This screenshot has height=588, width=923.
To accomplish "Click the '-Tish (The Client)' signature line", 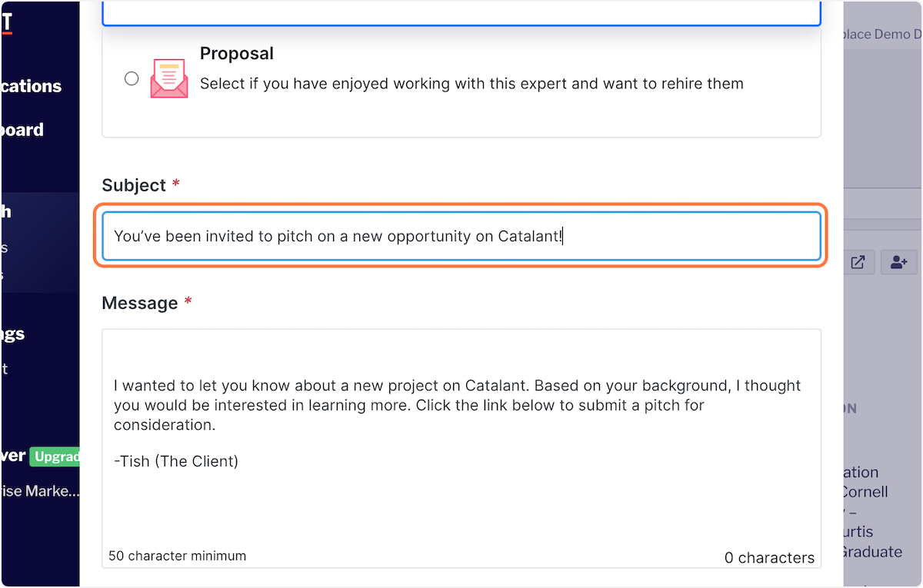I will click(x=176, y=462).
